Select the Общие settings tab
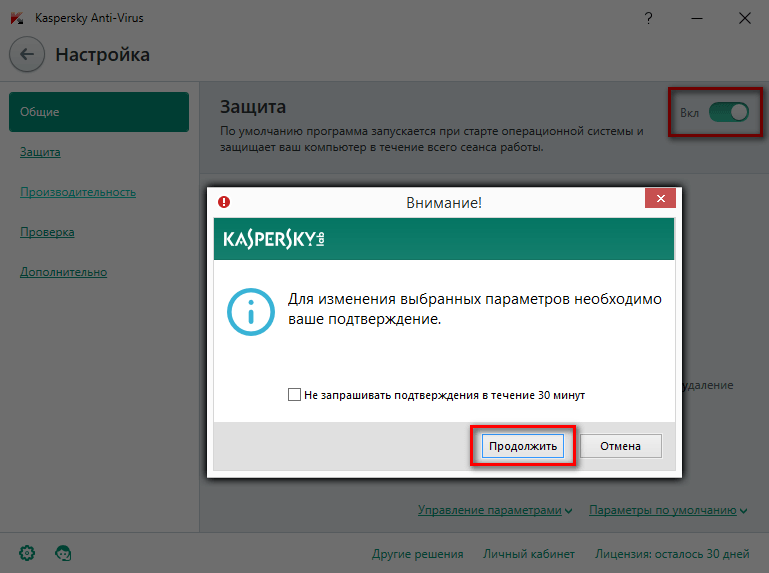 (99, 112)
